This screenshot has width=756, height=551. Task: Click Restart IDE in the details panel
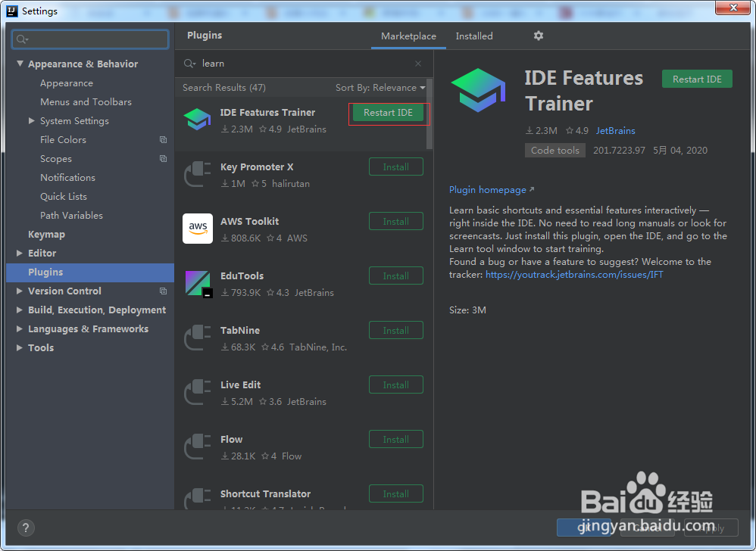pos(697,79)
